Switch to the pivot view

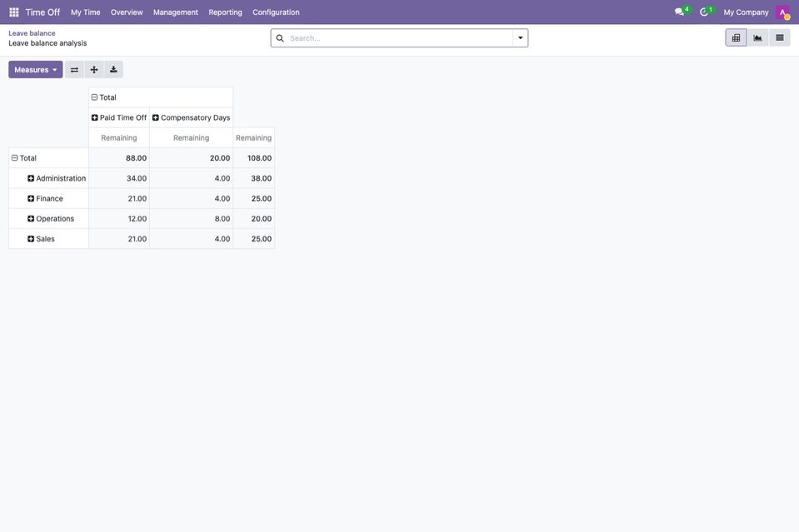click(x=736, y=37)
